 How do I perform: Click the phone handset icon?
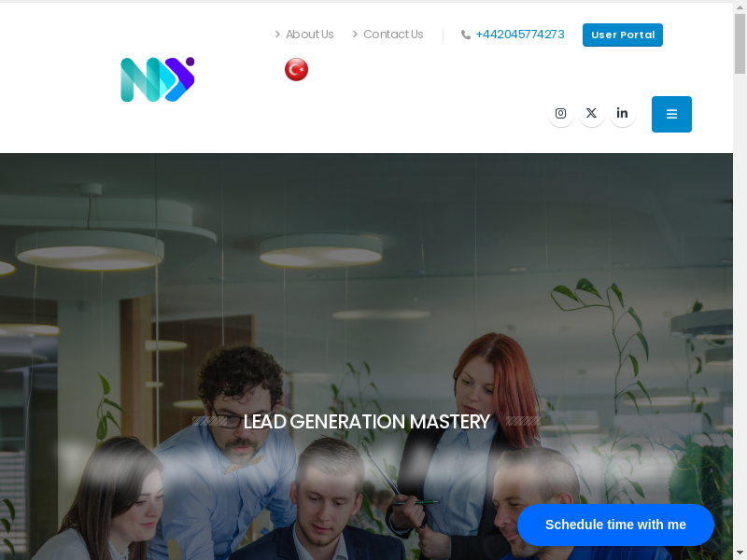[465, 35]
